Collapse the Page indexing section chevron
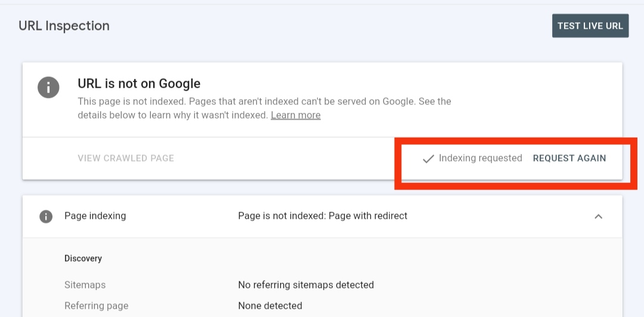 (598, 216)
